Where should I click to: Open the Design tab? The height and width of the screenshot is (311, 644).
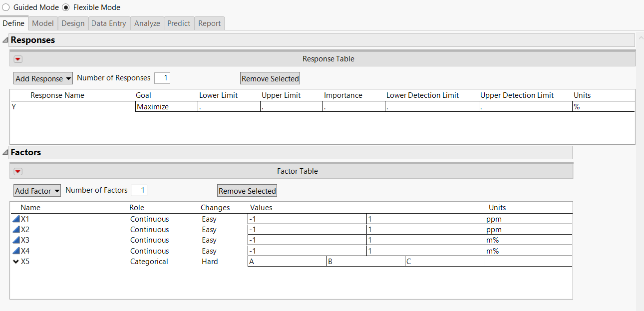click(73, 23)
